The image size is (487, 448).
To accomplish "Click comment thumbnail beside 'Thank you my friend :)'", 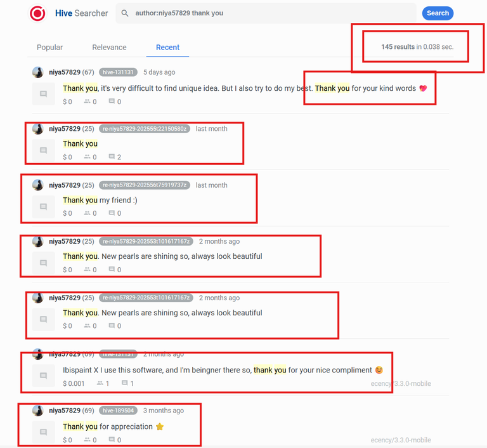I will [x=44, y=207].
